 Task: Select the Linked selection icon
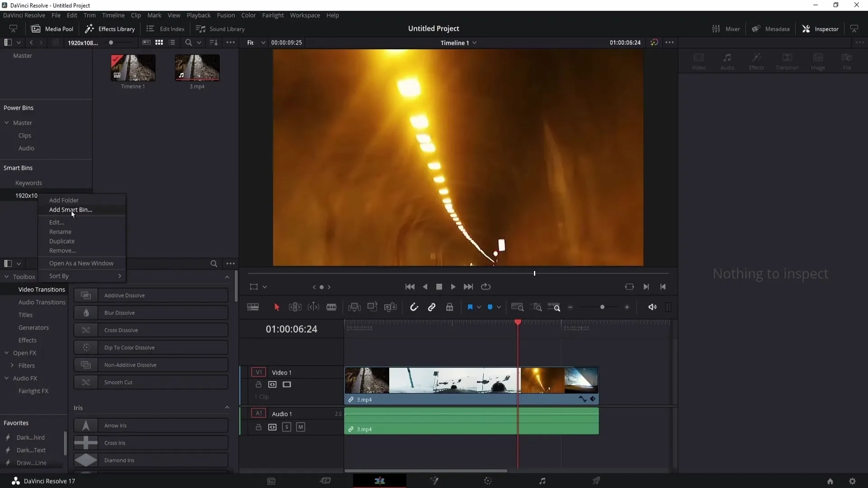432,307
